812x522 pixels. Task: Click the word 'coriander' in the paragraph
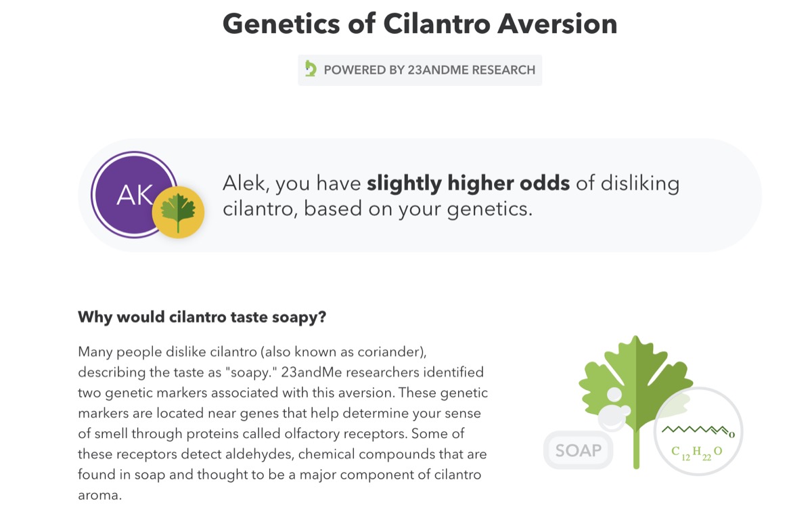(x=392, y=351)
